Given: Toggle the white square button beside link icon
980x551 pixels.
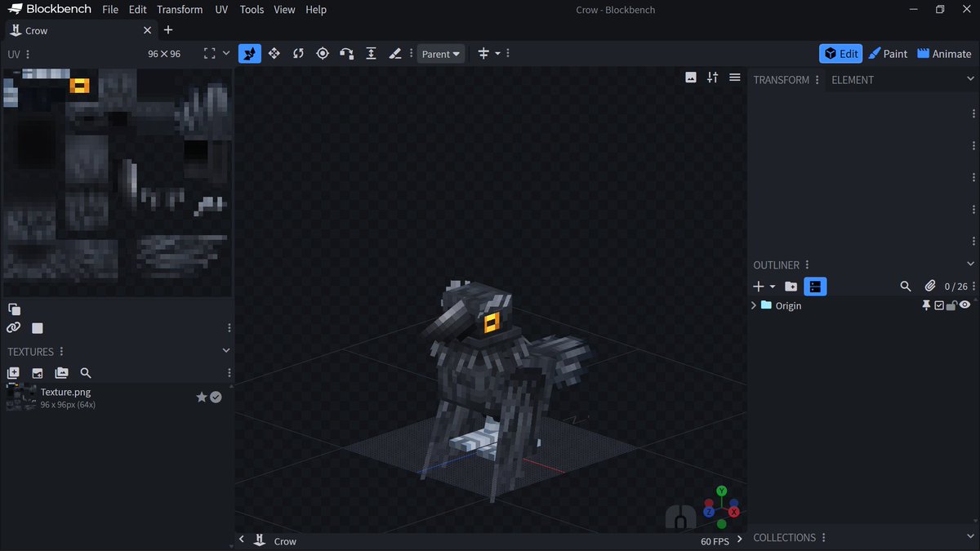Looking at the screenshot, I should point(37,328).
